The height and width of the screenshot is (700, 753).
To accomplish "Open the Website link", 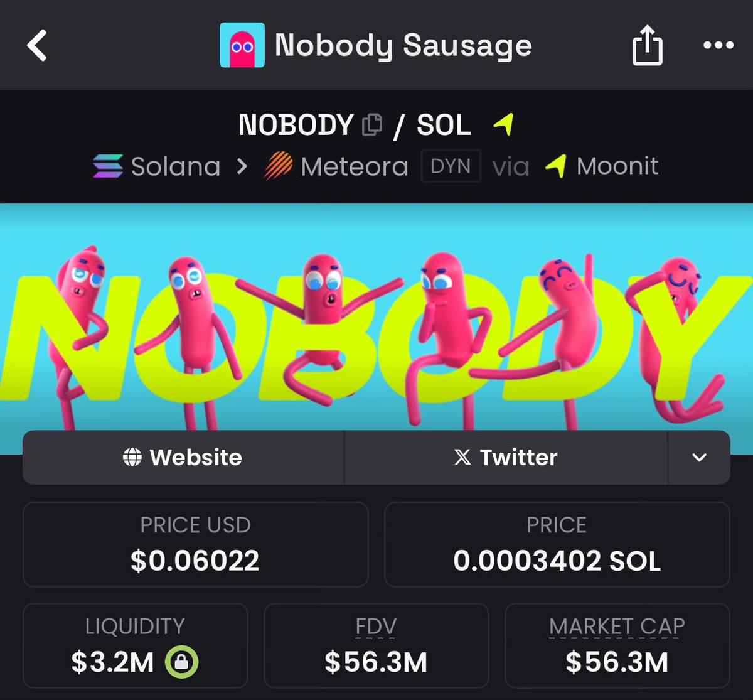I will tap(183, 457).
